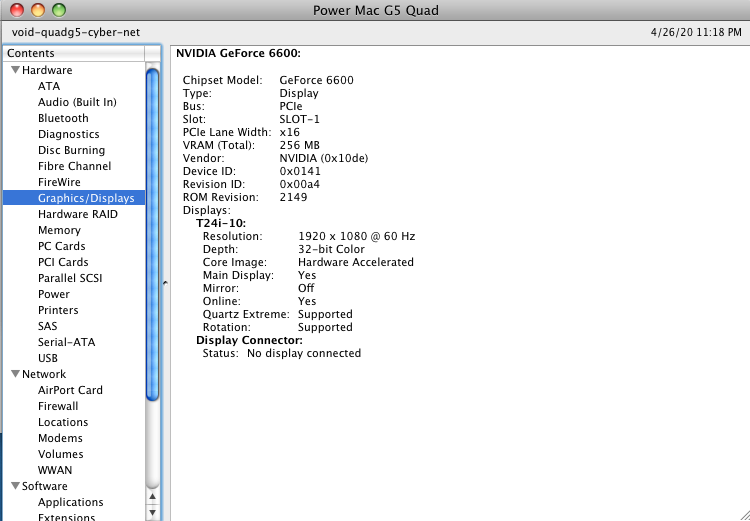Click the VRAM value 256 MB

[x=299, y=145]
